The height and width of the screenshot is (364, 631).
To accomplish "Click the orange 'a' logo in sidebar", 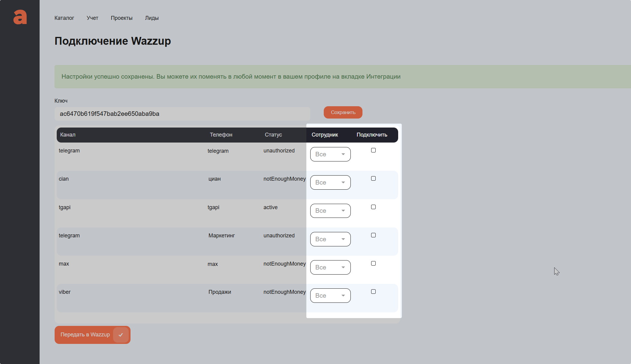I will point(20,17).
